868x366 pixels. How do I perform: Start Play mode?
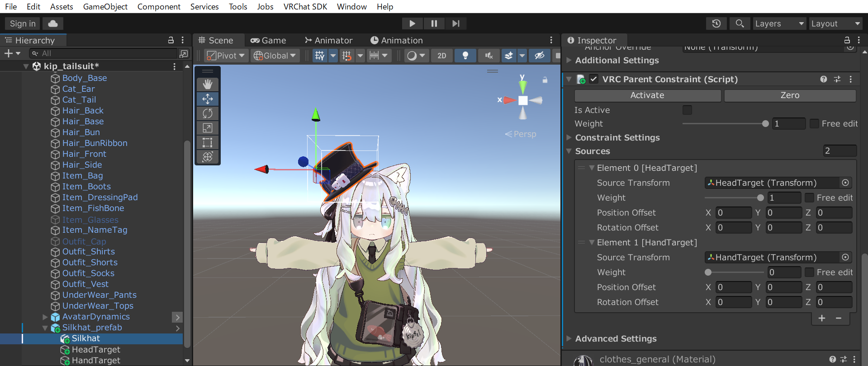[x=412, y=23]
